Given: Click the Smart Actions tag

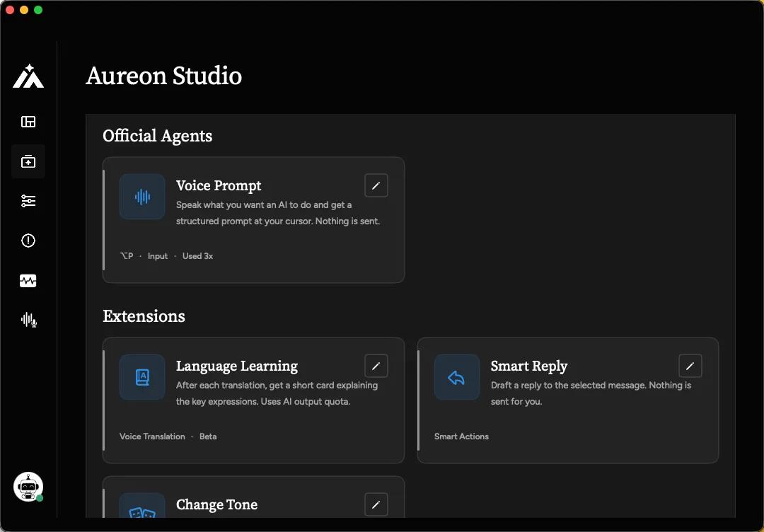Looking at the screenshot, I should [461, 436].
